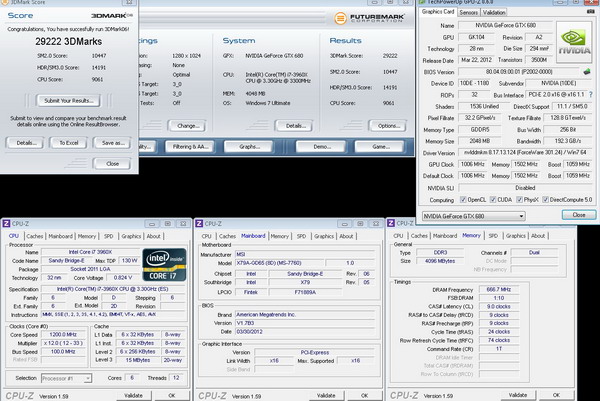
Task: Click the DRAM Frequency value 666.7 MHz
Action: [499, 290]
